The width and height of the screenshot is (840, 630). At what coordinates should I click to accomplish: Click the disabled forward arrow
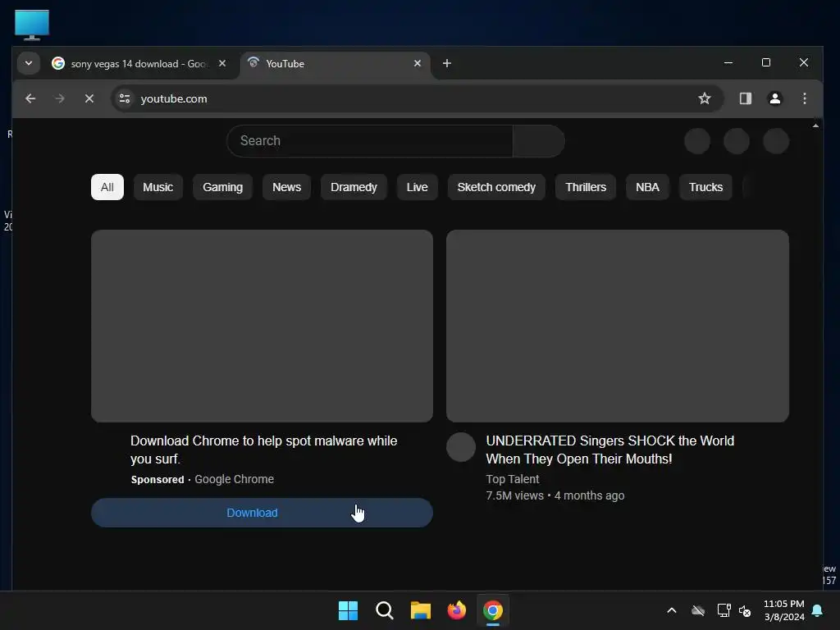coord(59,98)
